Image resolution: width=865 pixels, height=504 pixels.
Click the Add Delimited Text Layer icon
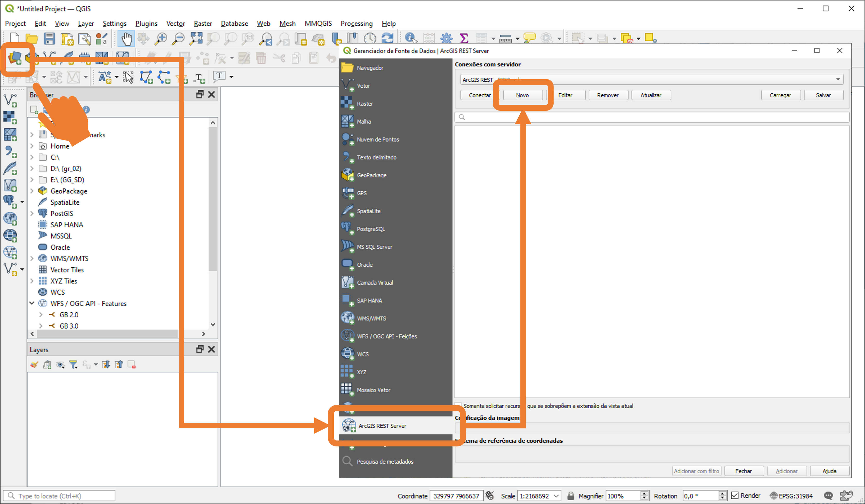point(10,152)
